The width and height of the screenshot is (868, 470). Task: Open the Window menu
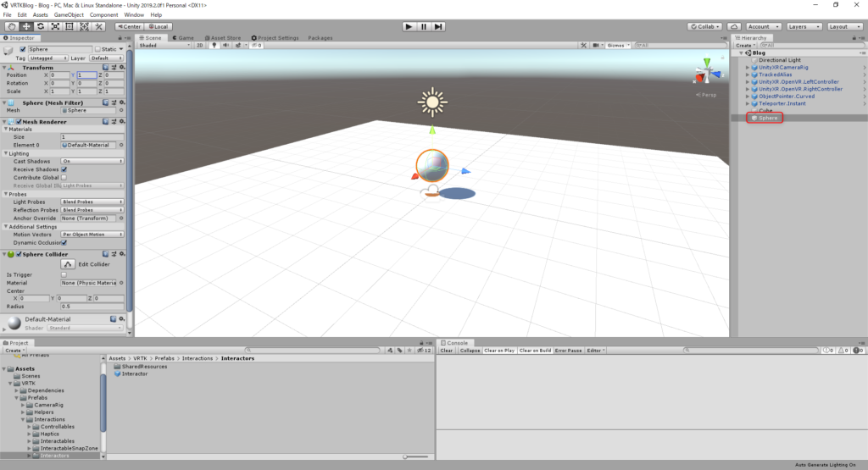[x=134, y=15]
